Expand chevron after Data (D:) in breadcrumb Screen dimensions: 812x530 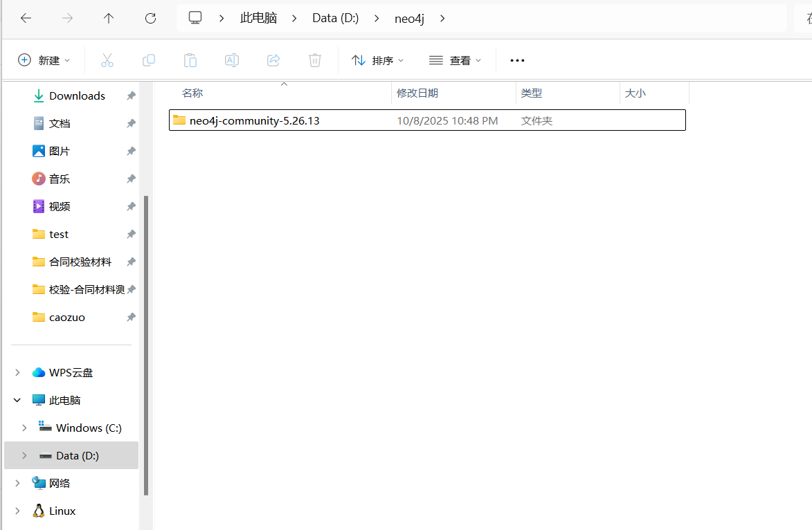[377, 18]
